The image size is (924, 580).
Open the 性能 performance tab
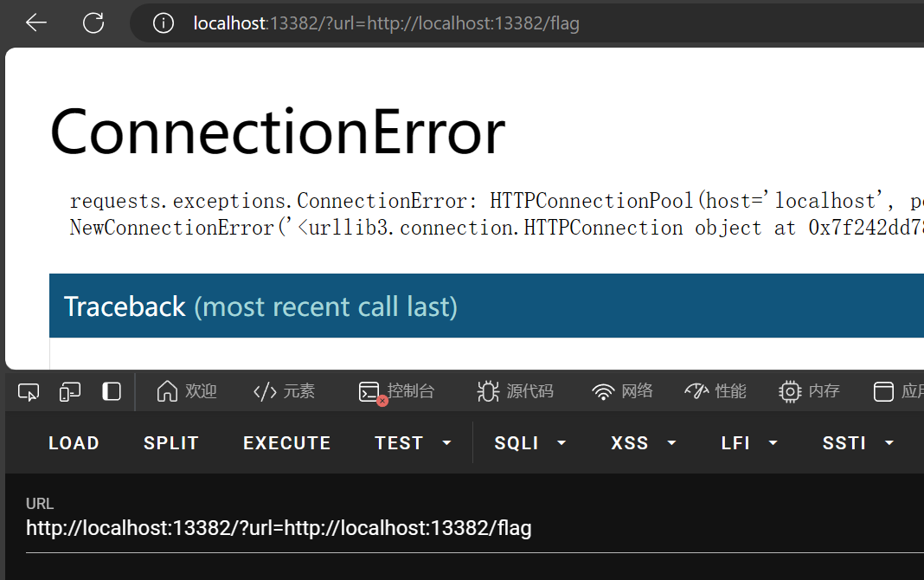click(x=715, y=390)
